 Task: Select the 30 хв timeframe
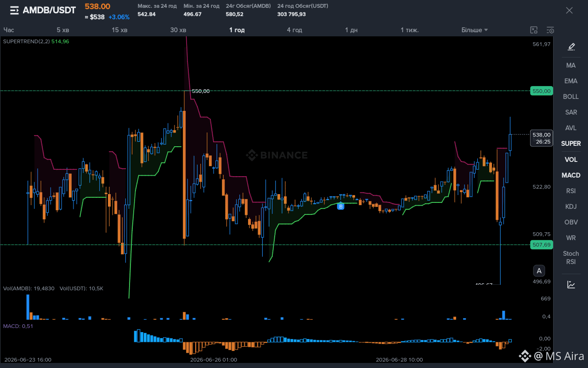click(178, 30)
